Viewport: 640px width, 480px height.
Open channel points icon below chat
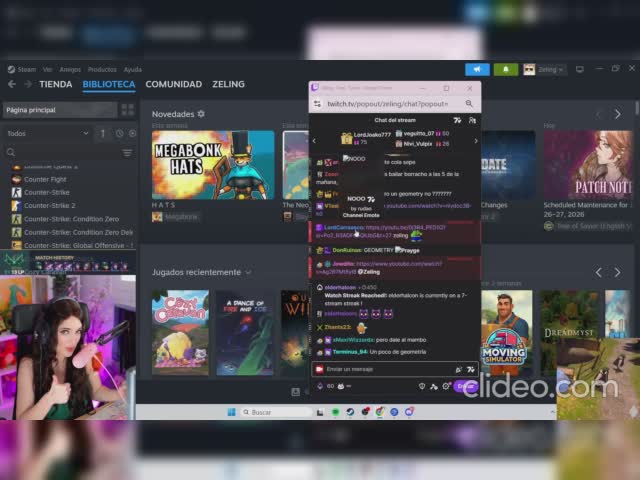click(320, 386)
